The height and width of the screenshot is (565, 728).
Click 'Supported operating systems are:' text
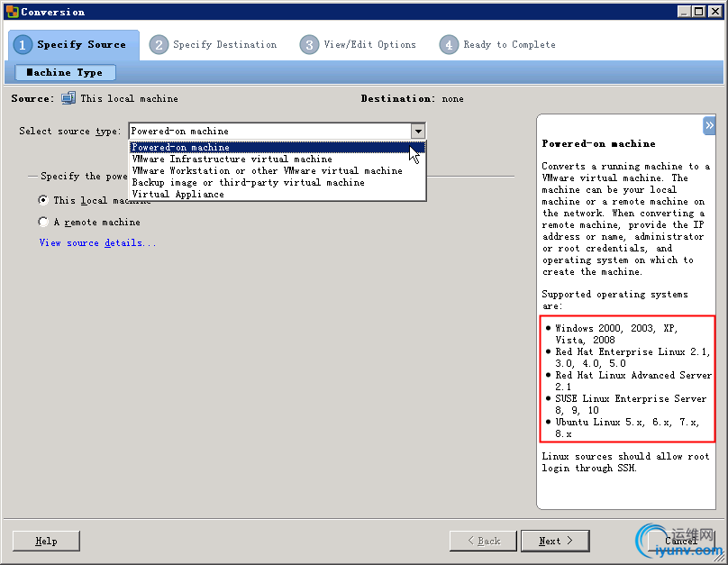(614, 300)
